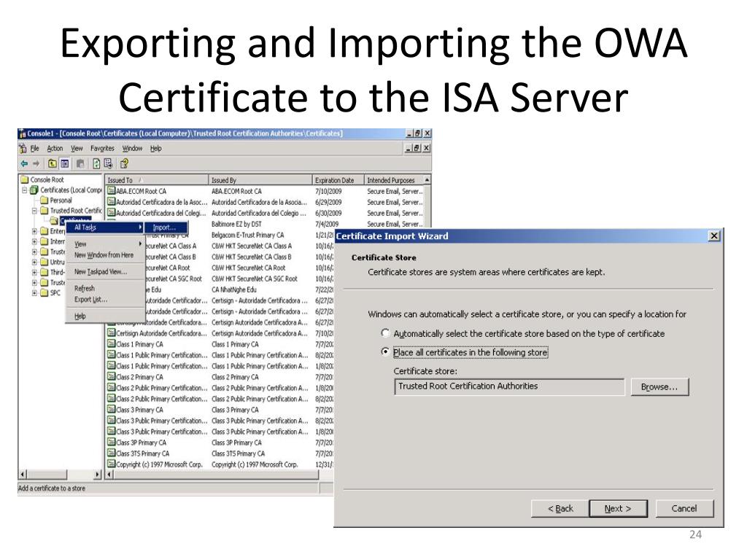Sort by the Issued To column header
The height and width of the screenshot is (560, 747).
click(157, 180)
